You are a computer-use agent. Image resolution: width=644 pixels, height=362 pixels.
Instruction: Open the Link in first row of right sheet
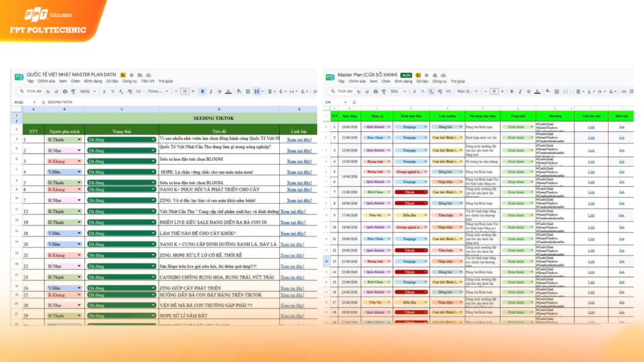591,127
